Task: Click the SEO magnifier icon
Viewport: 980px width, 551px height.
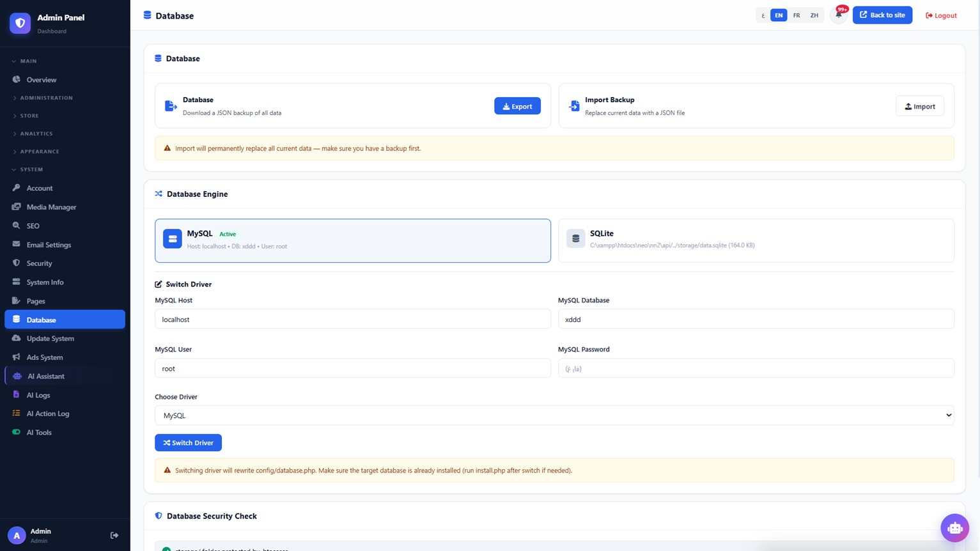Action: tap(17, 226)
